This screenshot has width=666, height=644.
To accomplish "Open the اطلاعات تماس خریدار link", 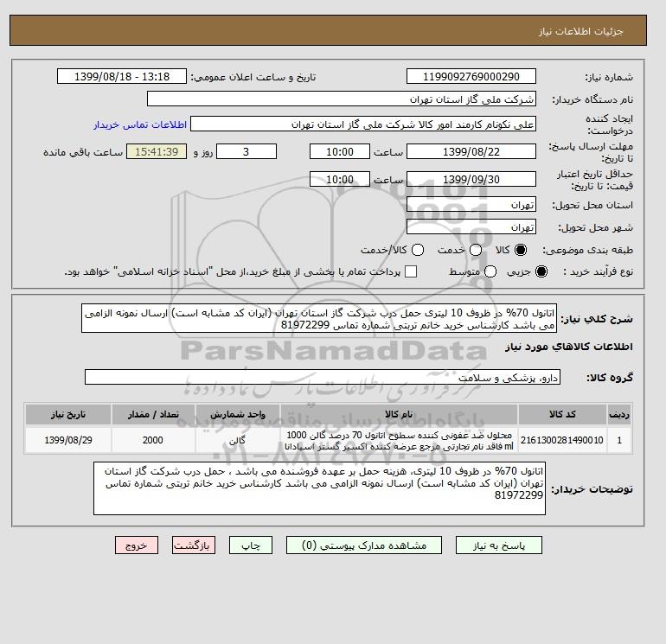I will 140,124.
